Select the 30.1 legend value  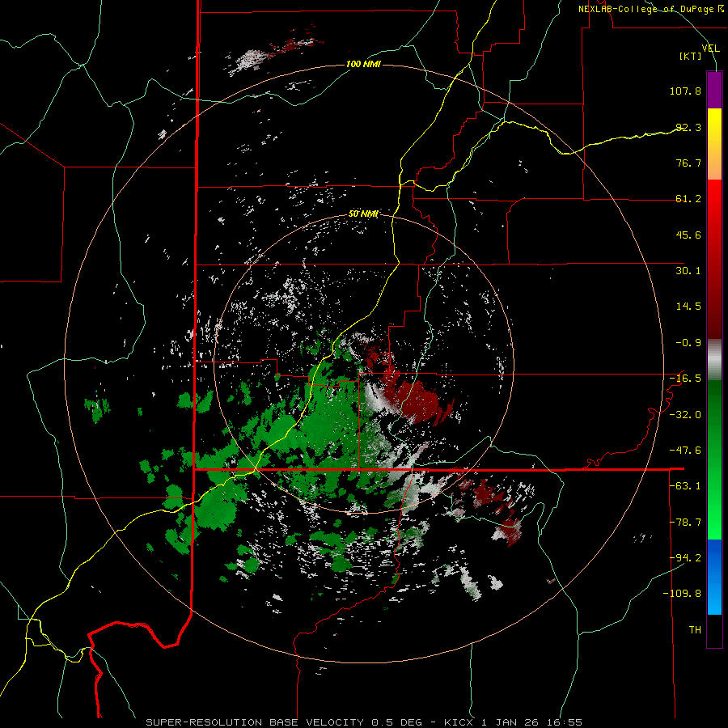(x=688, y=271)
